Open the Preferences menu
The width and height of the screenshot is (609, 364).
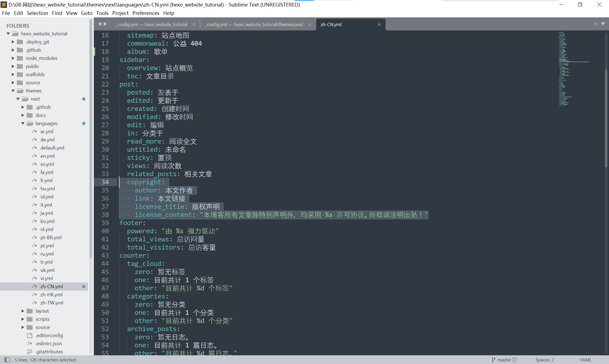pyautogui.click(x=146, y=13)
